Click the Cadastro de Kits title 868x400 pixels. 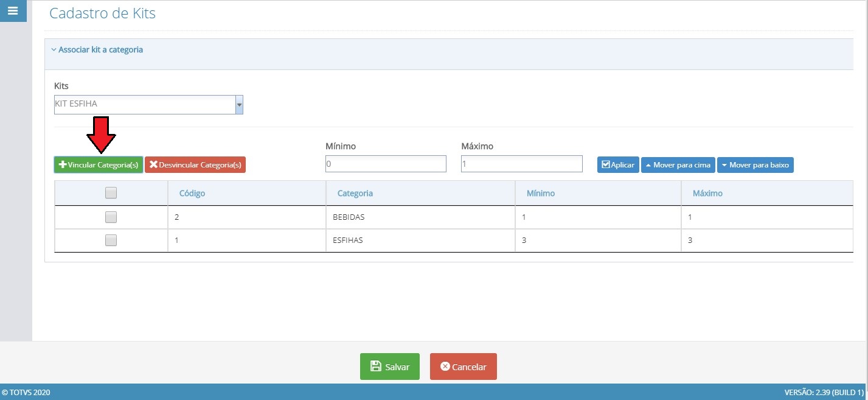pos(102,13)
